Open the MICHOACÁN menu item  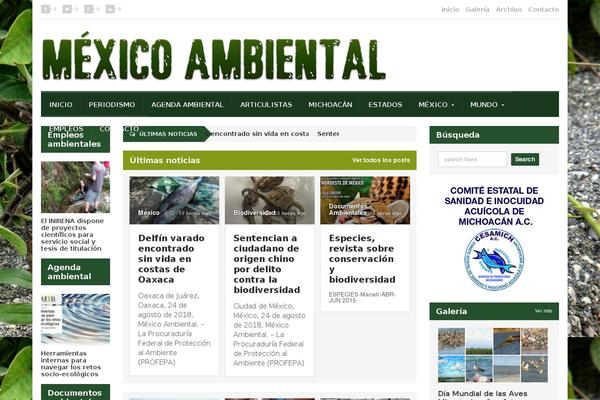[x=330, y=104]
